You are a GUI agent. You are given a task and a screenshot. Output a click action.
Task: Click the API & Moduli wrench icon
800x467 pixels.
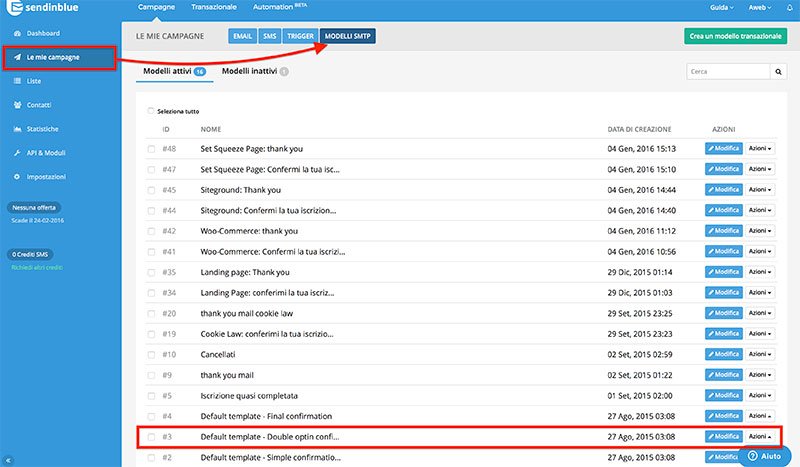(17, 153)
